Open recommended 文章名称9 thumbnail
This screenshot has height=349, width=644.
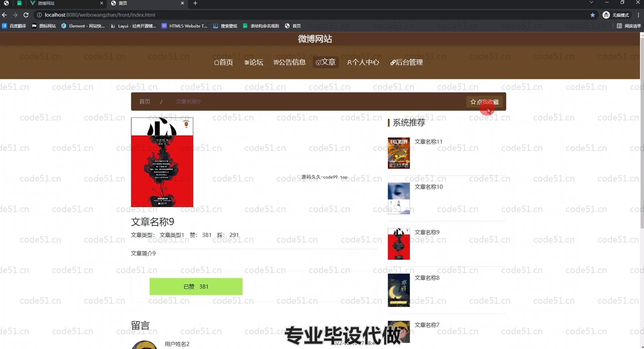399,244
